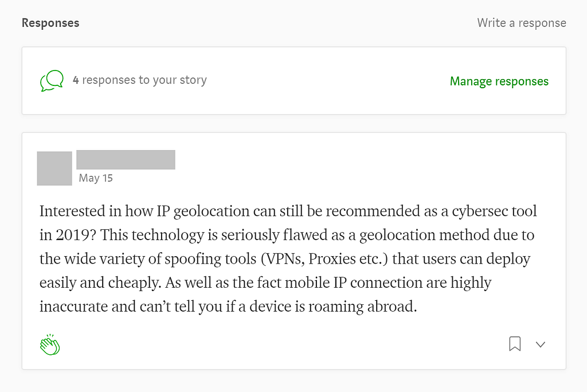
Task: Click the words "highly" at the line end
Action: [x=471, y=283]
